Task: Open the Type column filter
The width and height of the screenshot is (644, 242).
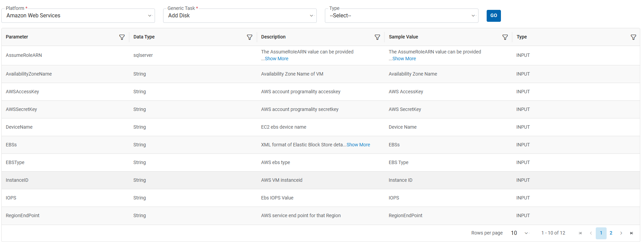Action: tap(633, 37)
